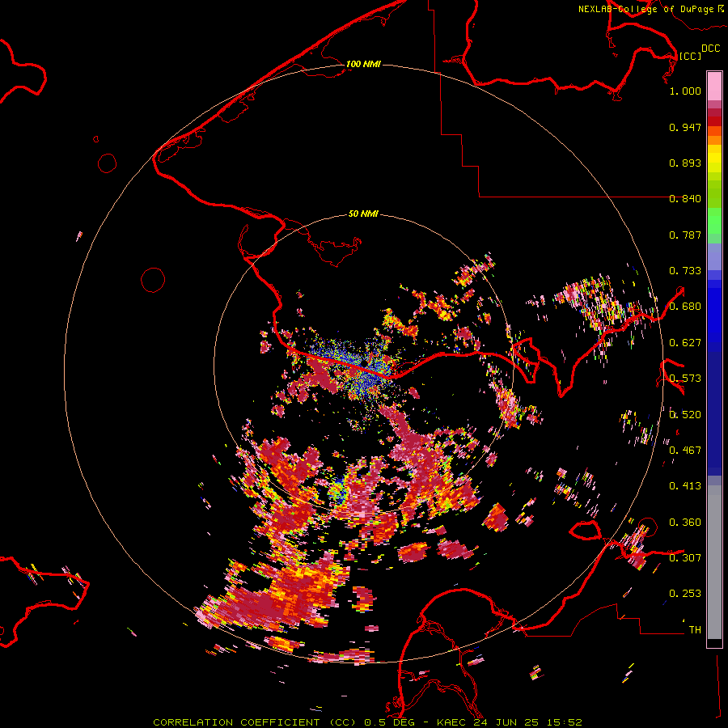Select the 100 NMI range ring label
The image size is (728, 728).
coord(363,64)
